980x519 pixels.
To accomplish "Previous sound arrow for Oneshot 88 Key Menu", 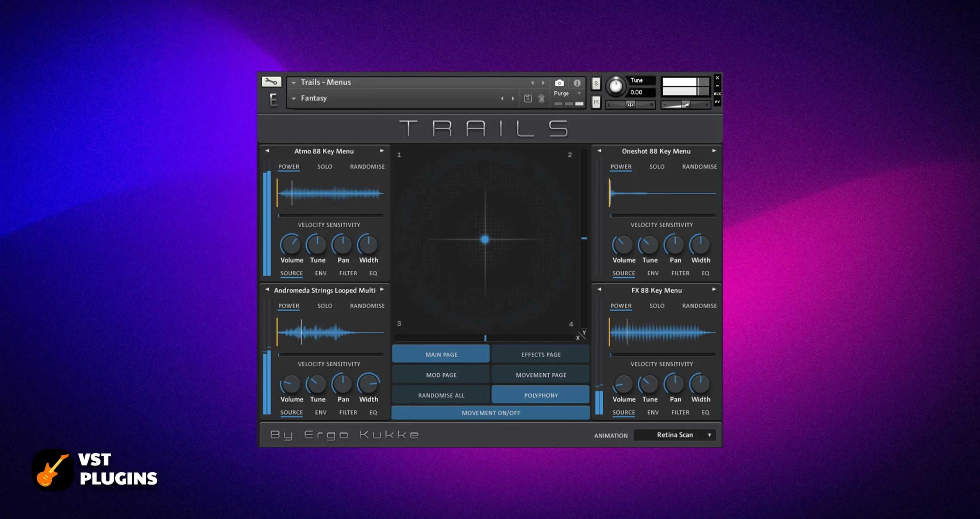I will [x=599, y=151].
